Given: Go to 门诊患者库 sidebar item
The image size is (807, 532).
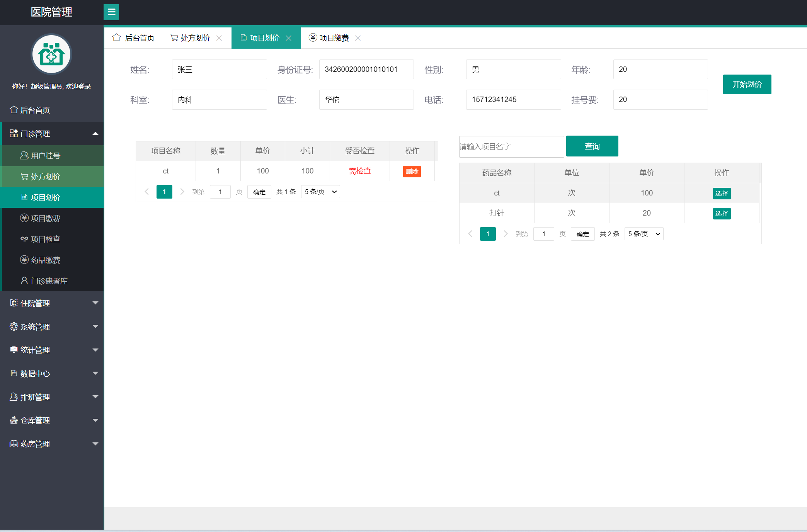Looking at the screenshot, I should point(49,281).
